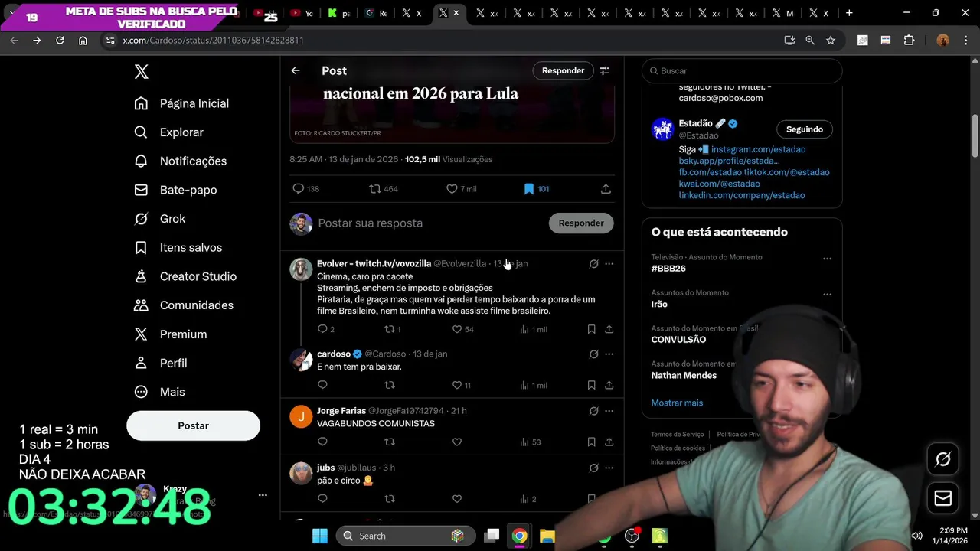Toggle bookmark on main post (101)
Image resolution: width=980 pixels, height=551 pixels.
click(536, 189)
